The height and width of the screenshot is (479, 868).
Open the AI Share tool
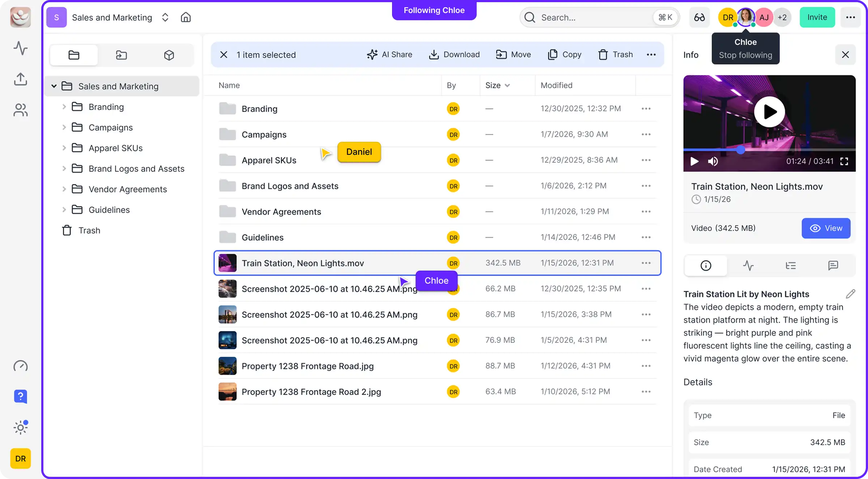point(390,55)
